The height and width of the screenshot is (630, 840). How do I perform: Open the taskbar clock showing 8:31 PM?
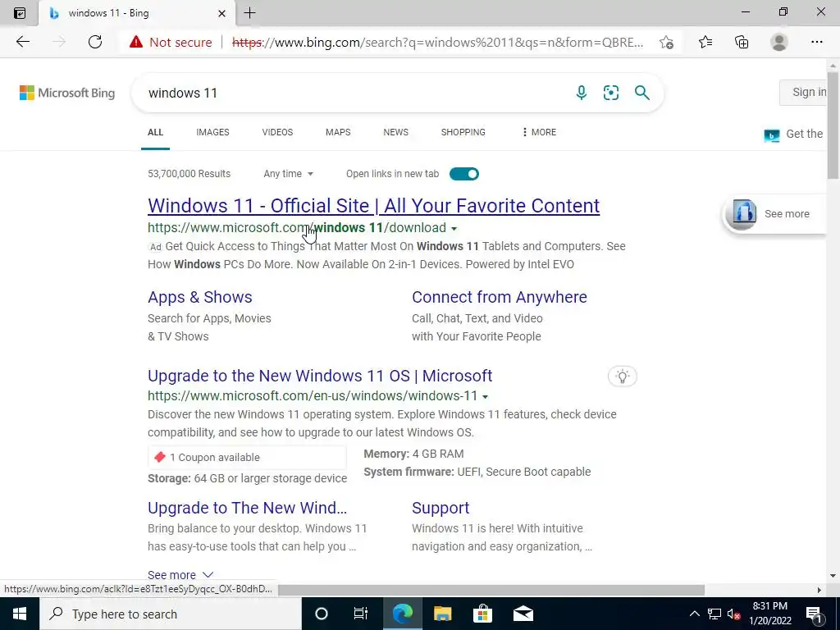770,614
